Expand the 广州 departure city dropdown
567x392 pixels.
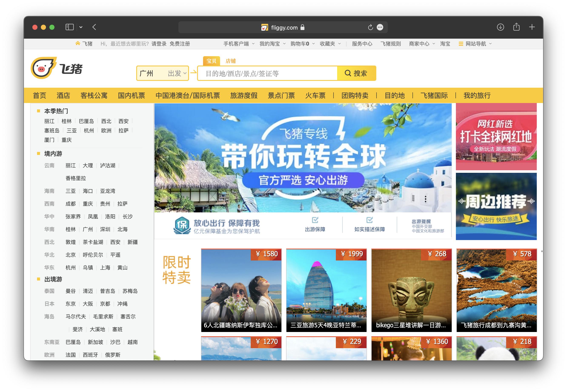tap(185, 73)
